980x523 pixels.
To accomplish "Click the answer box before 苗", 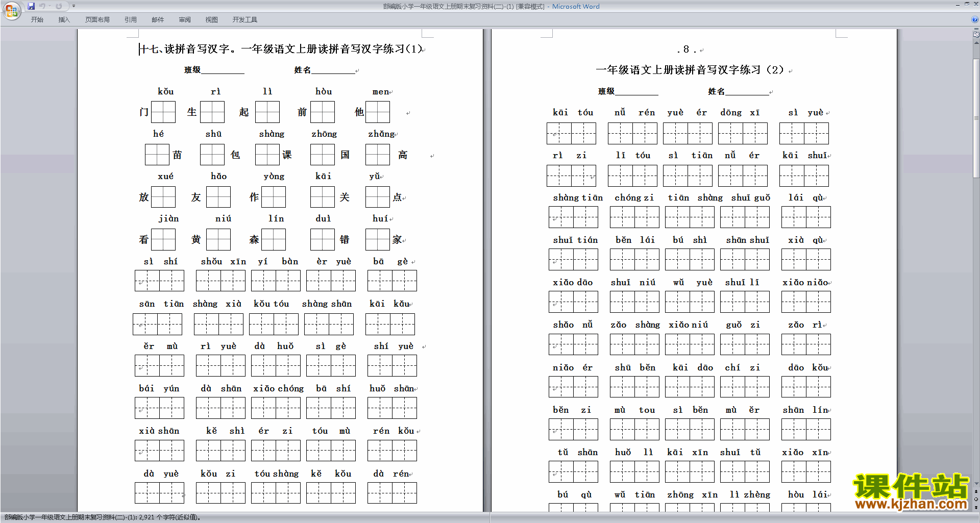I will coord(157,154).
